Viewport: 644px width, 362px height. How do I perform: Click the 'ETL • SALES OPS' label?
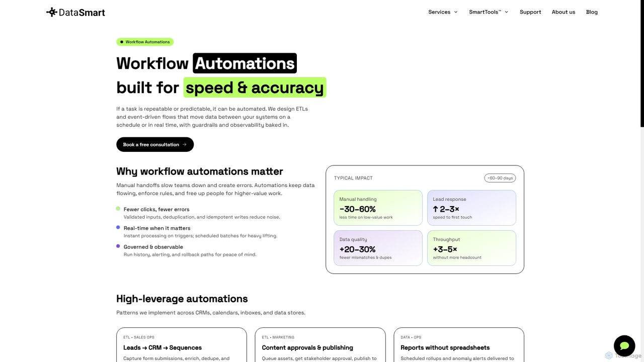pos(139,337)
